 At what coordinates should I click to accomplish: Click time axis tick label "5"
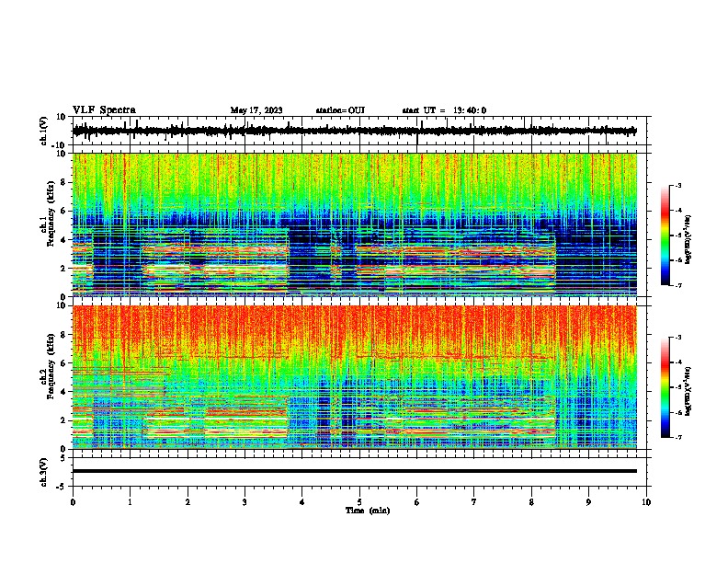tap(359, 502)
